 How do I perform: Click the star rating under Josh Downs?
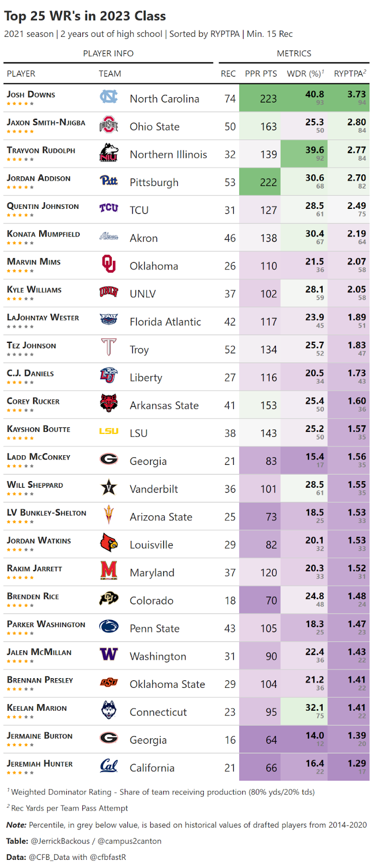pos(21,104)
